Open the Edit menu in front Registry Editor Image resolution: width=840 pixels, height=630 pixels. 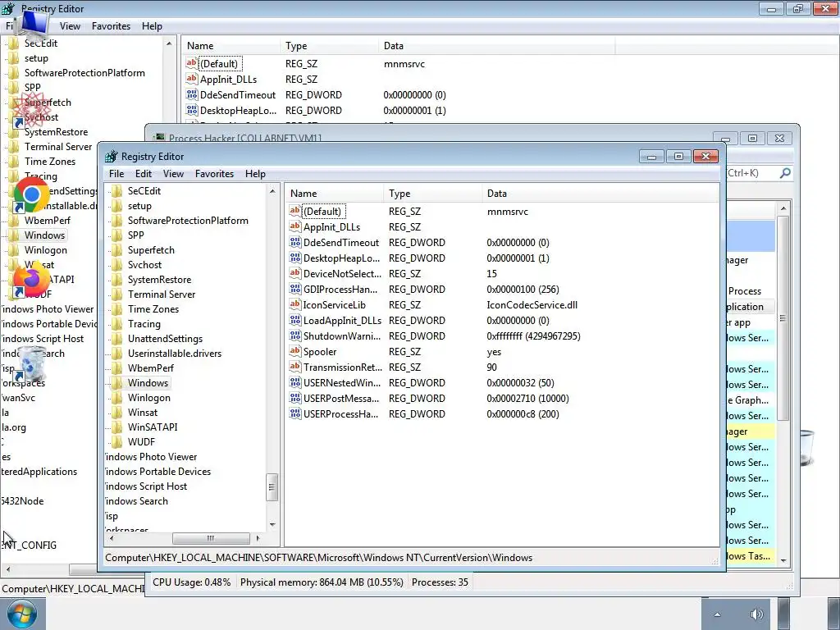point(143,174)
